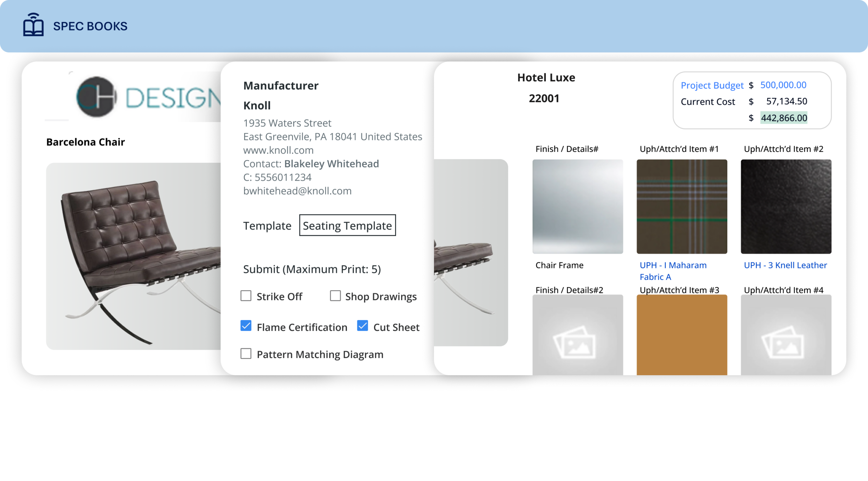The width and height of the screenshot is (868, 481).
Task: Click the CH Design logo
Action: pyautogui.click(x=149, y=97)
